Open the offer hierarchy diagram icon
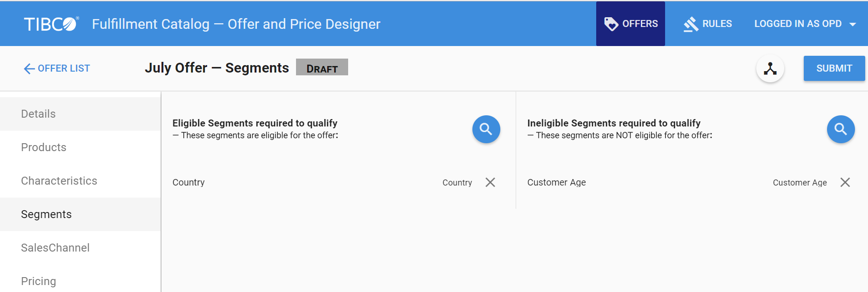Viewport: 868px width, 292px height. pyautogui.click(x=770, y=69)
